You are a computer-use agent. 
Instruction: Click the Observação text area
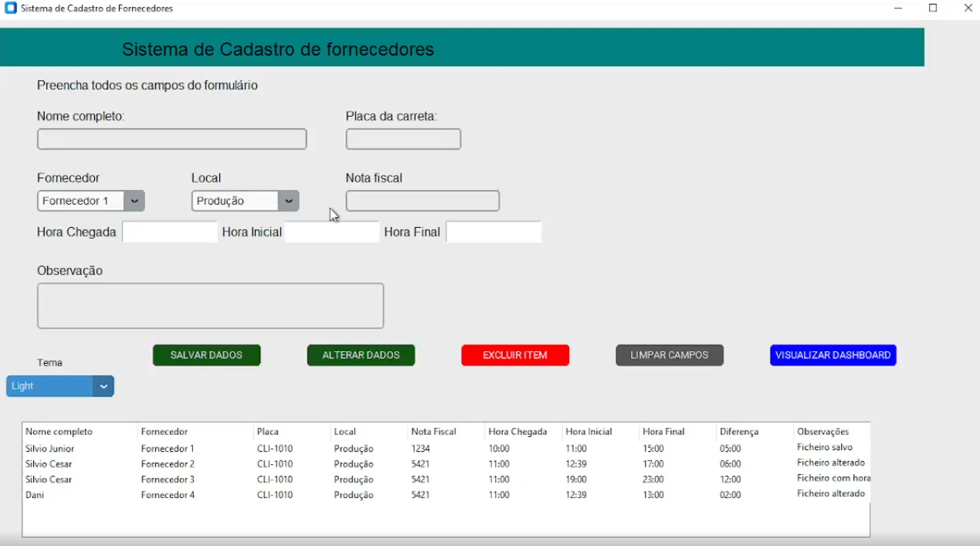coord(210,306)
